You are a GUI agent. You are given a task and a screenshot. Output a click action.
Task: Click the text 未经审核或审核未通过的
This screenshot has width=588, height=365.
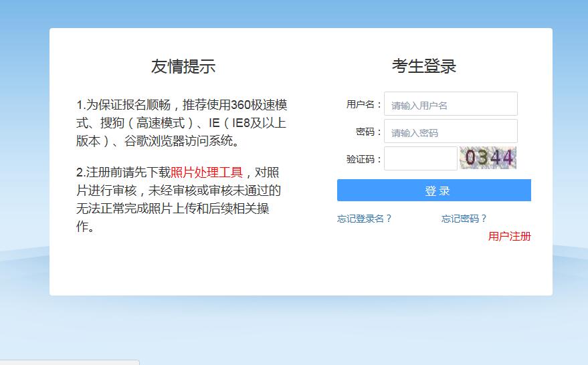(214, 191)
